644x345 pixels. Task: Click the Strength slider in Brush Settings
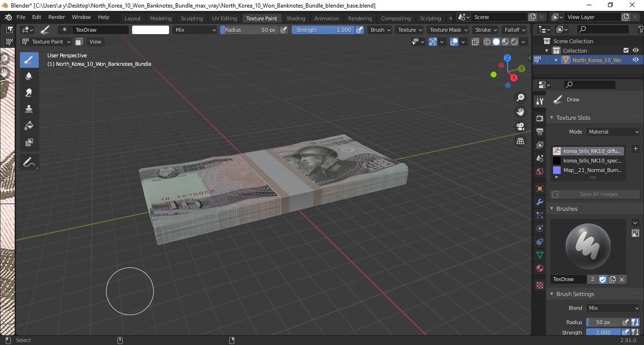coord(603,333)
